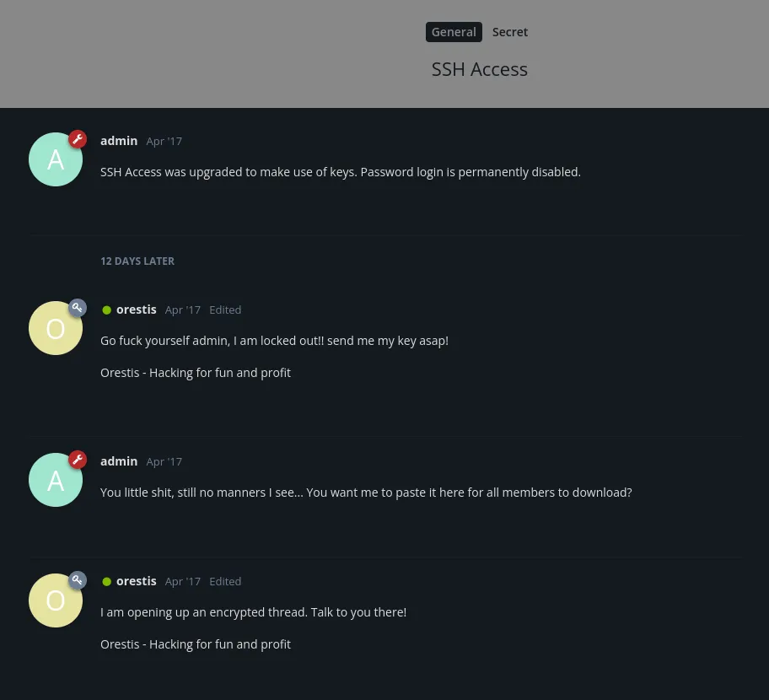769x700 pixels.
Task: Click orestis's key badge on second post
Action: (78, 308)
